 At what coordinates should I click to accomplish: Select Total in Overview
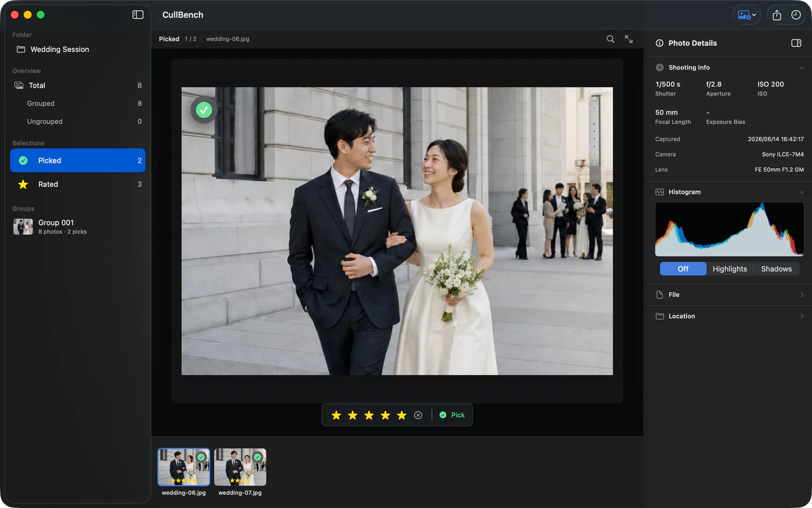(78, 85)
